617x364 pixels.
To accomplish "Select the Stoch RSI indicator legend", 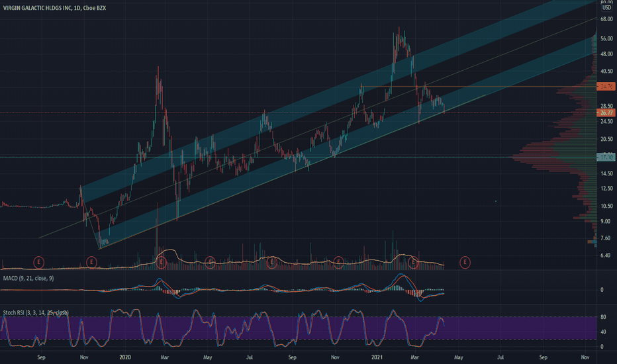I will [x=35, y=312].
